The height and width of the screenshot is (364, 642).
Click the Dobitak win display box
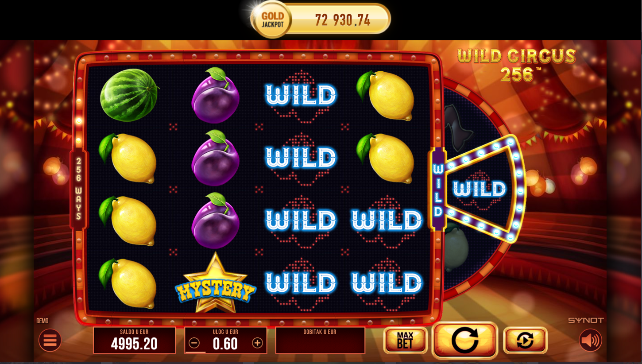pos(320,340)
